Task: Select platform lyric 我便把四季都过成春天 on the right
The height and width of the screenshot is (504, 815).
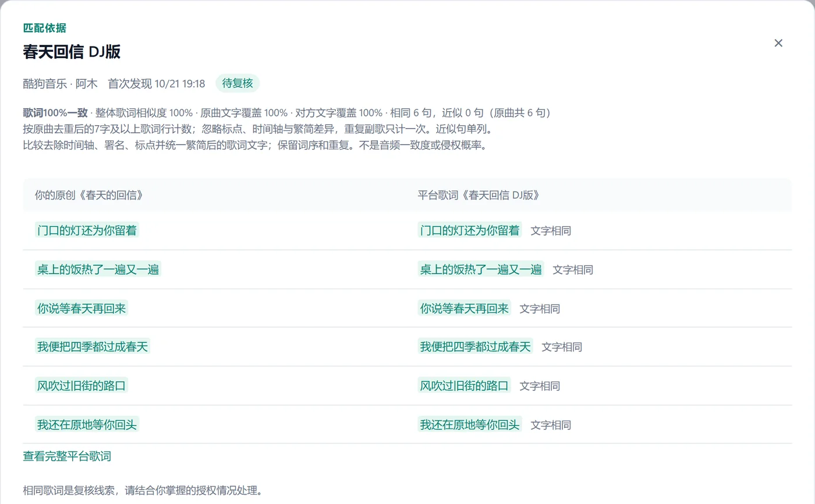Action: [x=476, y=347]
